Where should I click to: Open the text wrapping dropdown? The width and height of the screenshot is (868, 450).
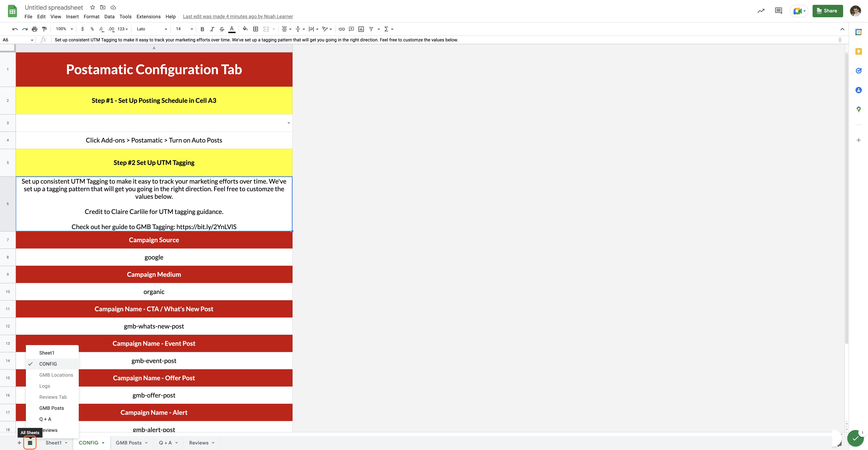pos(313,29)
